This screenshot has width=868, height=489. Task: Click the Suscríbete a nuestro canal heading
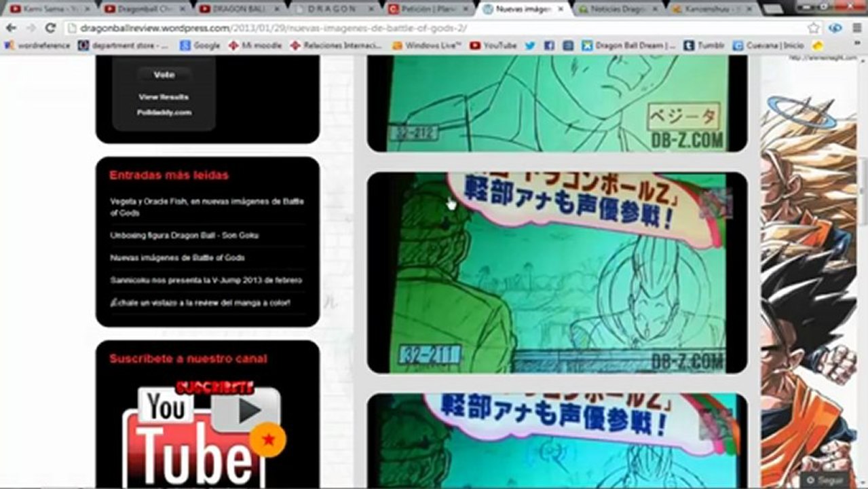[188, 359]
